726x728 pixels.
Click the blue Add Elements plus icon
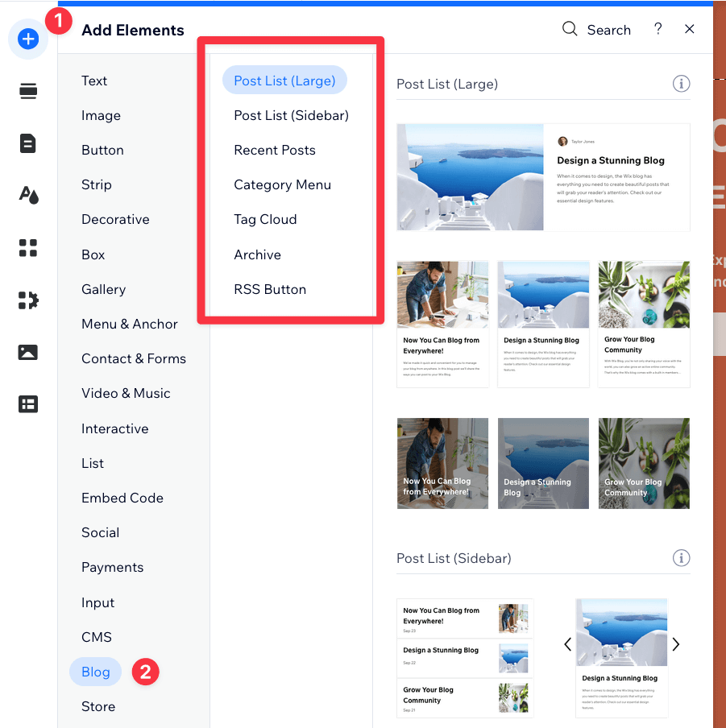pyautogui.click(x=28, y=39)
